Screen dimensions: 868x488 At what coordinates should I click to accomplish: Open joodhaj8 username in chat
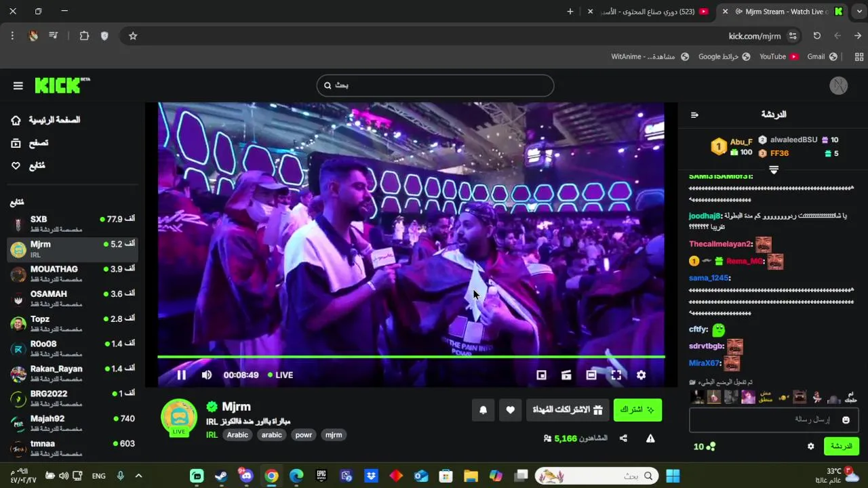click(705, 216)
